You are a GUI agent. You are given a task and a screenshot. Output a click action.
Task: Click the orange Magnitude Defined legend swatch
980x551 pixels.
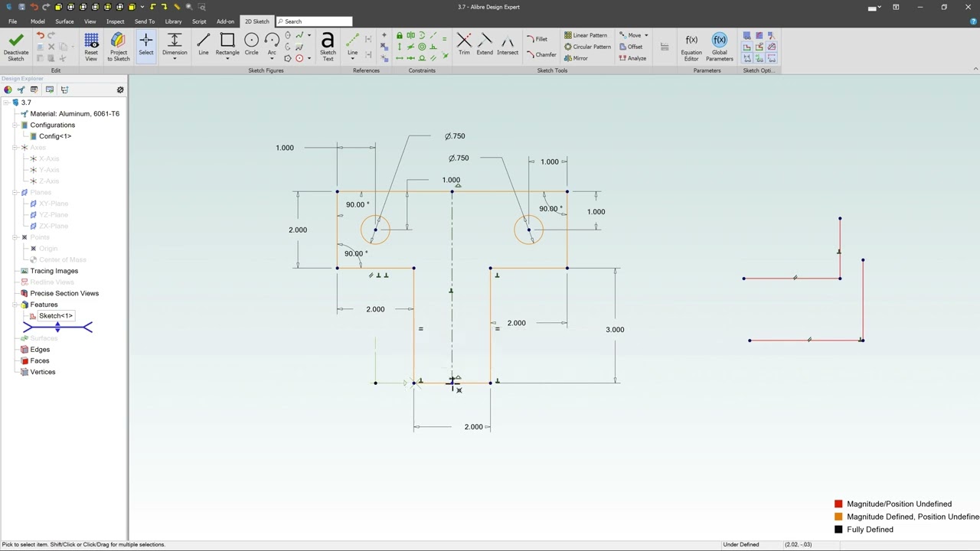coord(838,517)
